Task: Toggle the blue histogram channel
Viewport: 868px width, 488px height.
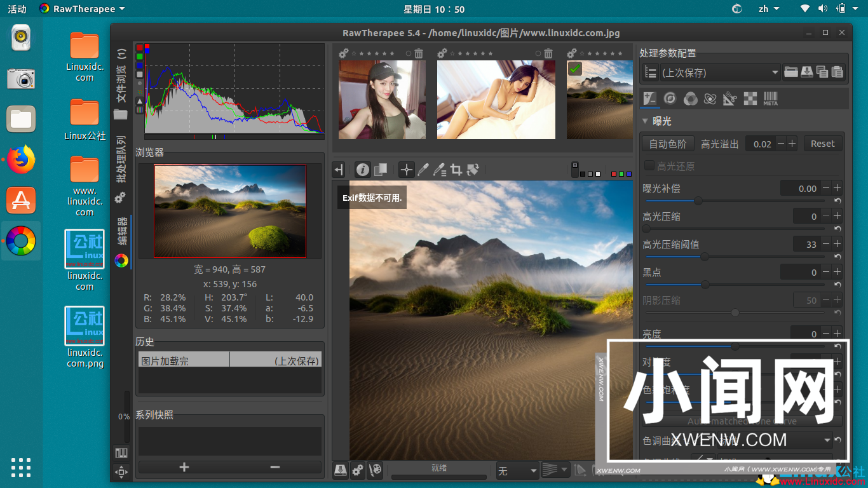Action: click(140, 65)
